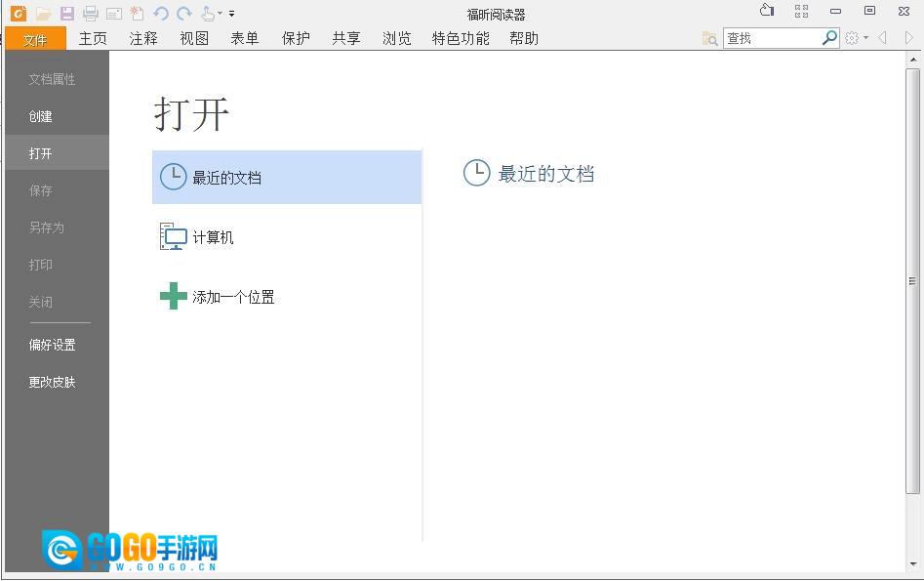This screenshot has width=924, height=581.
Task: Click the vertical scrollbar thumb
Action: click(x=913, y=281)
